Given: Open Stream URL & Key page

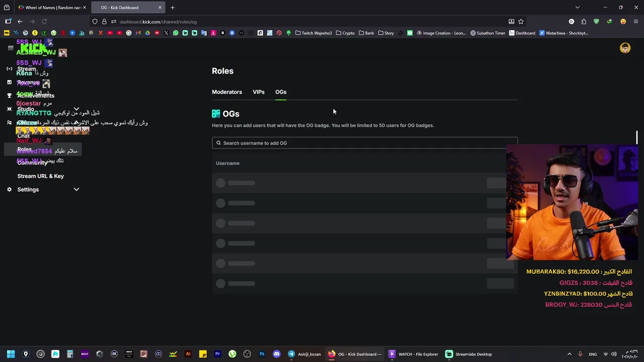Looking at the screenshot, I should [x=41, y=176].
